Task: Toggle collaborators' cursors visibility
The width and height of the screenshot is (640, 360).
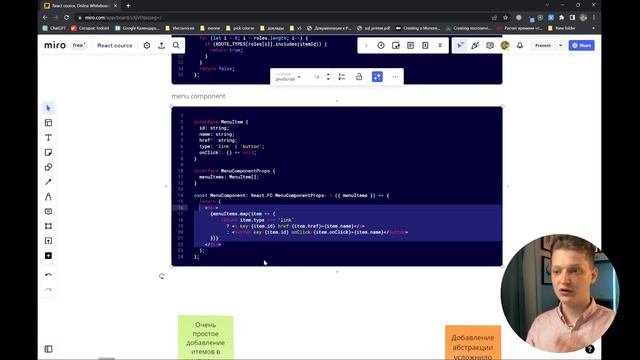Action: coord(460,45)
